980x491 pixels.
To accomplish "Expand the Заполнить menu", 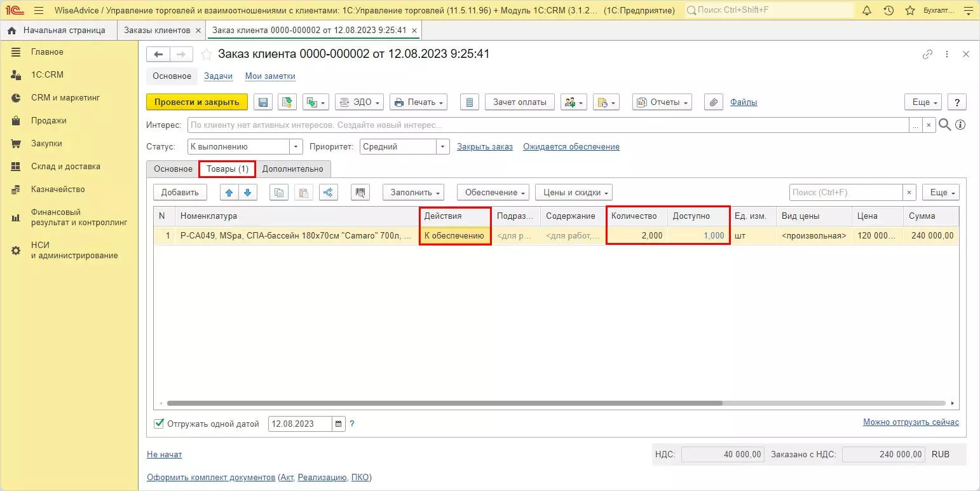I will tap(413, 192).
